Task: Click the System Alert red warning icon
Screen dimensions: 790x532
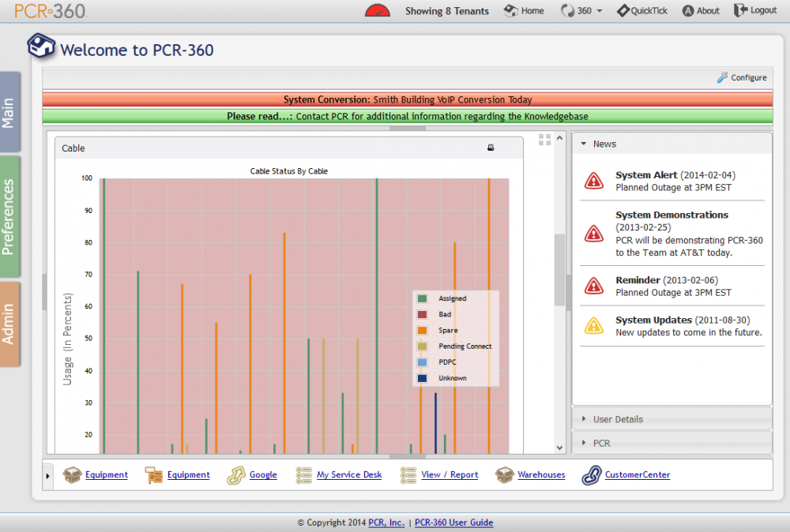Action: tap(593, 181)
